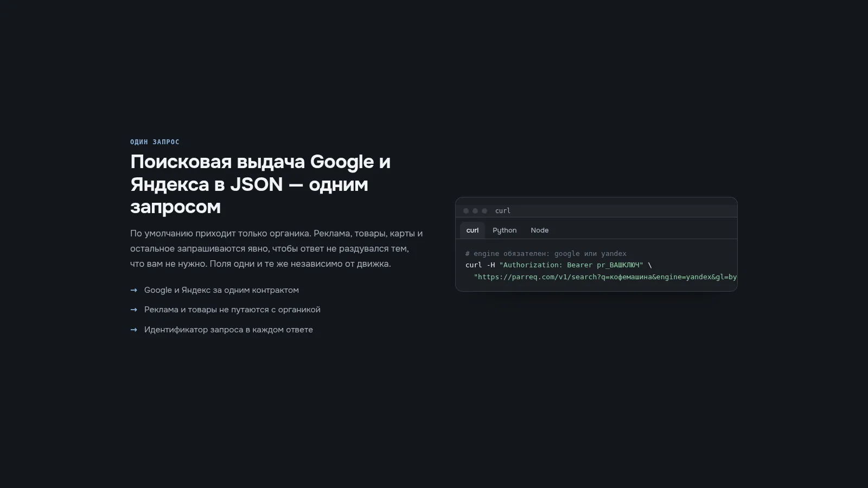Click the bullet 'Идентификатор запроса в каждом ответе'
Screen dimensions: 868x488
(x=228, y=330)
